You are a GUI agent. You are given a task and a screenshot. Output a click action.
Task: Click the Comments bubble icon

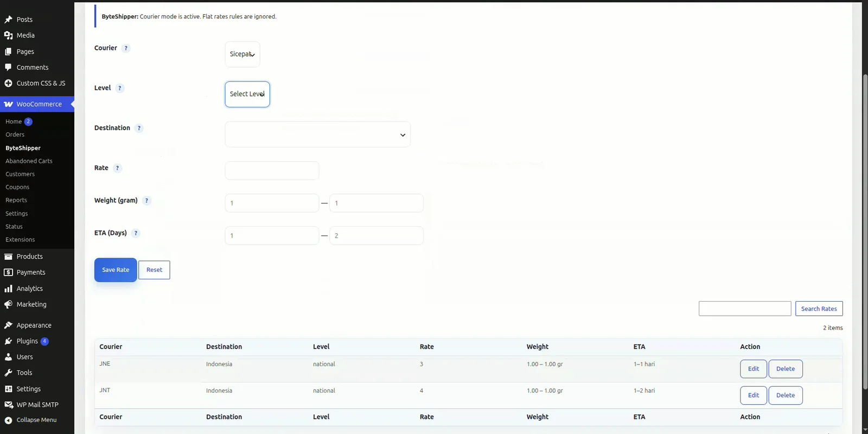click(x=8, y=67)
